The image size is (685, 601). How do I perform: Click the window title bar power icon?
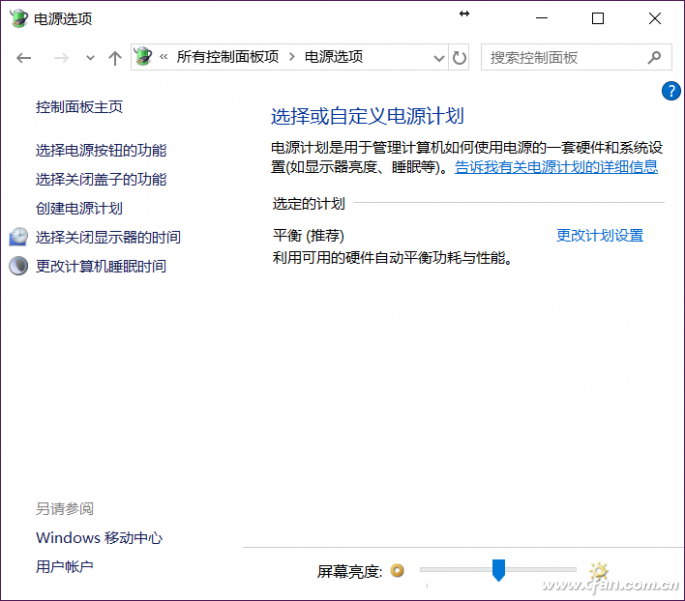click(x=19, y=18)
